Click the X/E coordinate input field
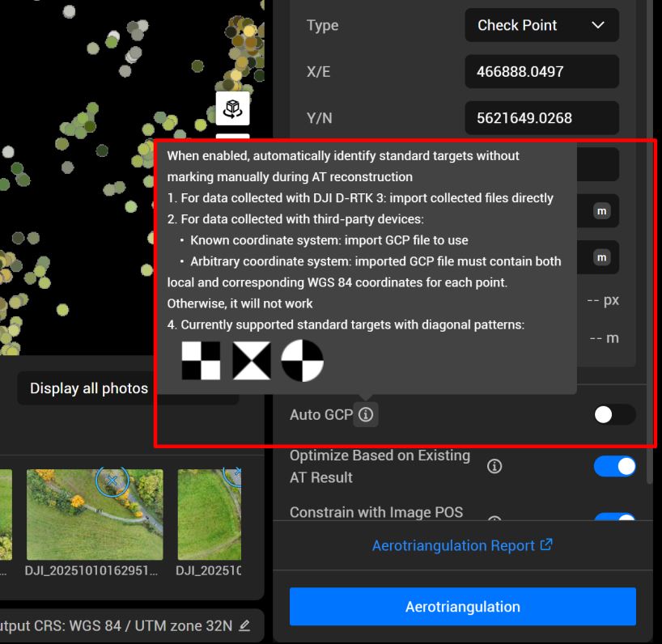This screenshot has height=644, width=662. click(541, 71)
